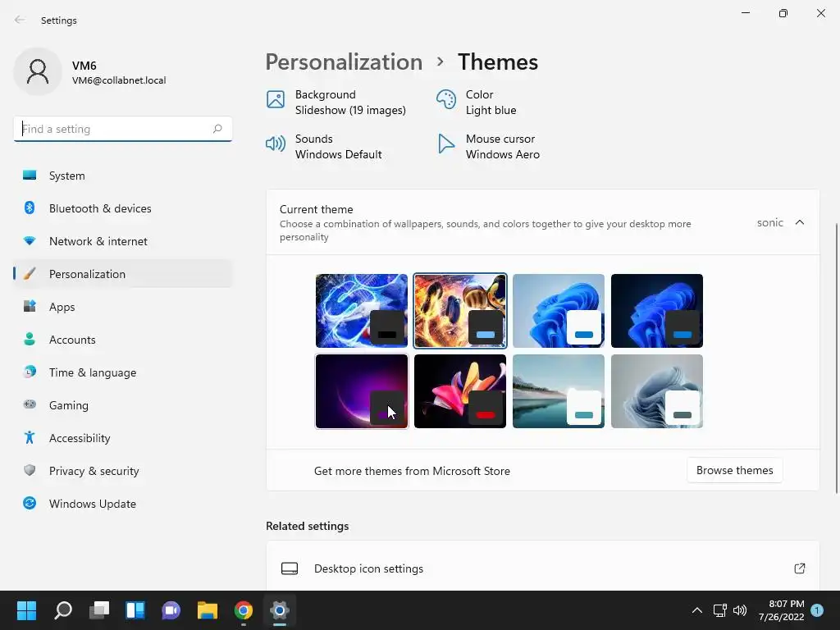
Task: Click the Settings gear on the taskbar
Action: (x=280, y=610)
